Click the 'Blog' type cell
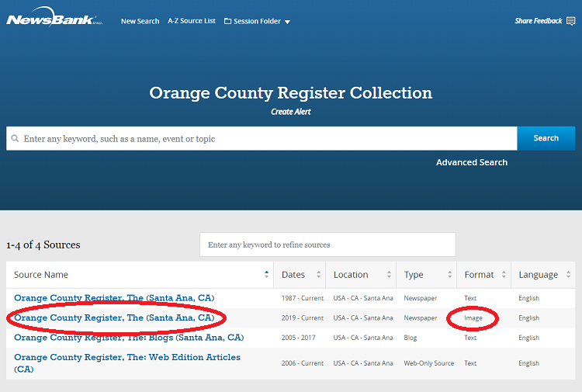This screenshot has width=582, height=392. pyautogui.click(x=411, y=338)
